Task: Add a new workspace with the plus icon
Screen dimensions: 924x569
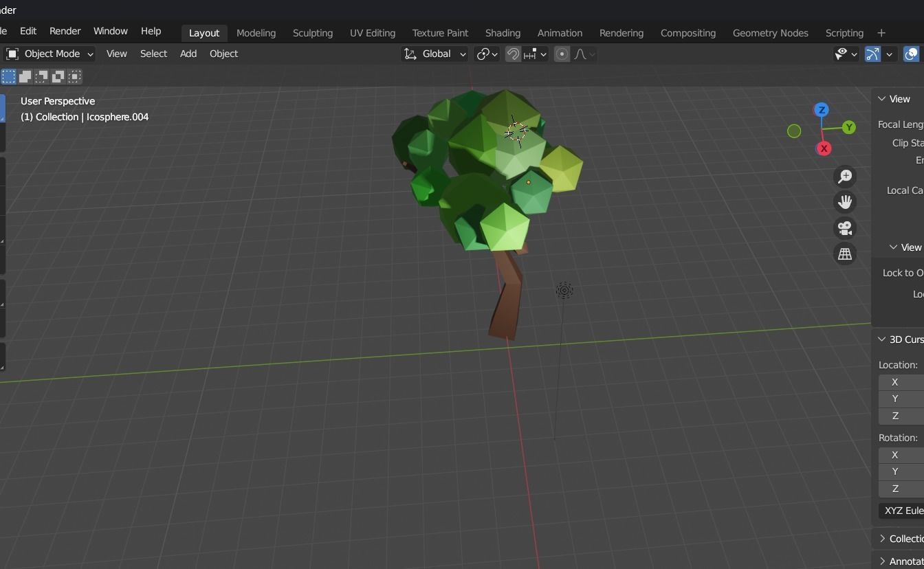Action: coord(881,33)
